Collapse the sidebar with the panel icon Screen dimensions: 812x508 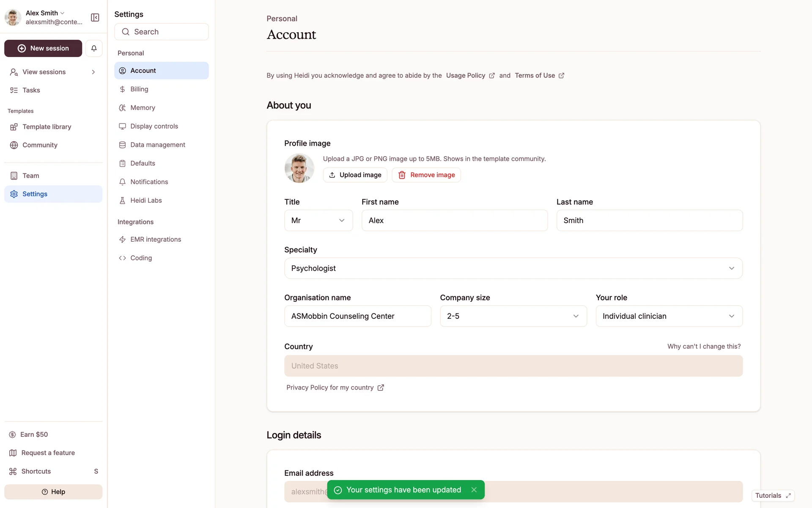pos(95,17)
